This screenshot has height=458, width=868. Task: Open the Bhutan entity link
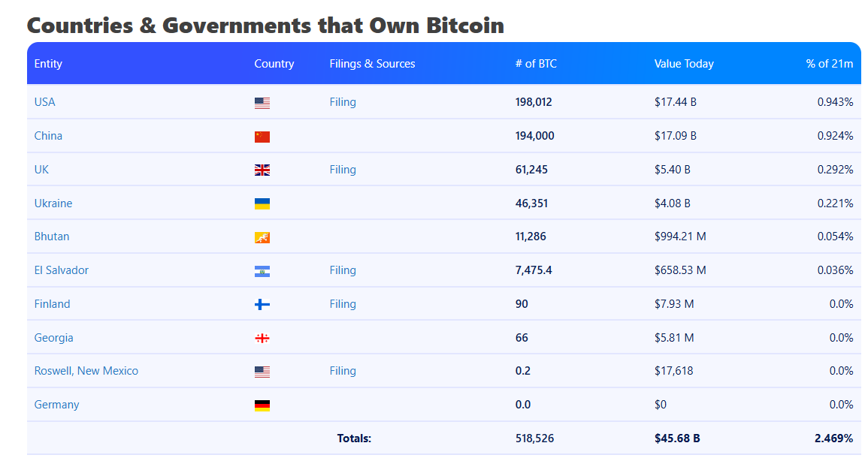[x=52, y=237]
